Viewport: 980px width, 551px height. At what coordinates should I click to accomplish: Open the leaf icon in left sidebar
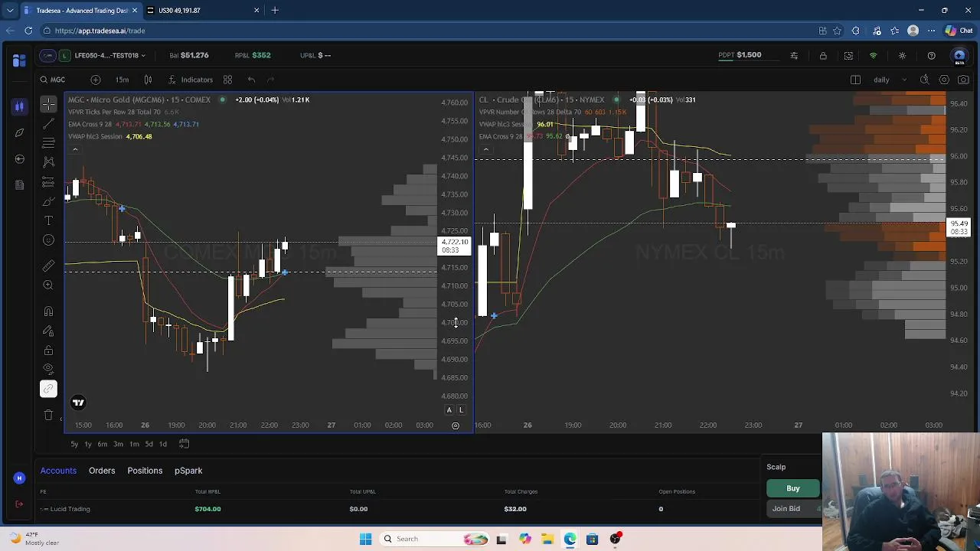[x=19, y=132]
